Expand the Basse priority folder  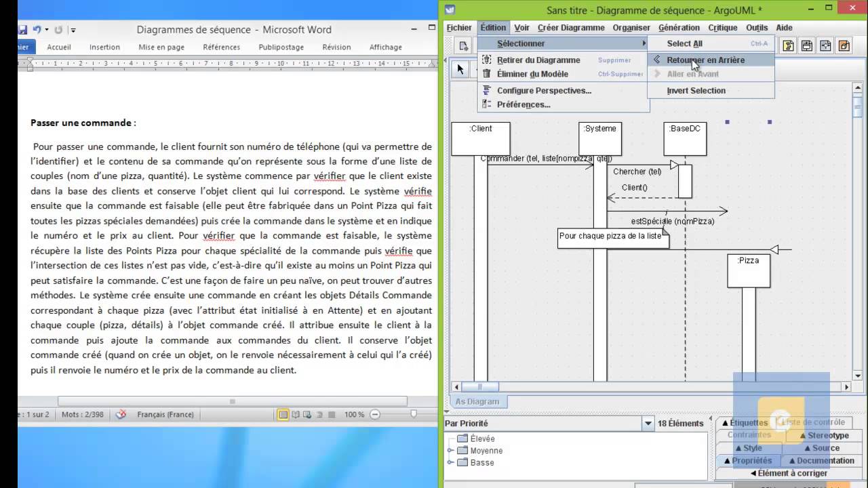[x=450, y=463]
